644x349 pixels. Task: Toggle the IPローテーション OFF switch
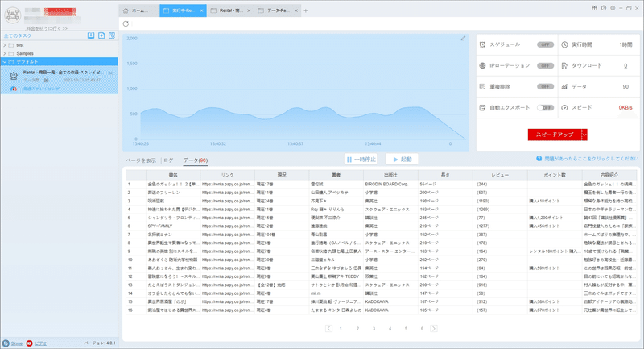pos(545,66)
